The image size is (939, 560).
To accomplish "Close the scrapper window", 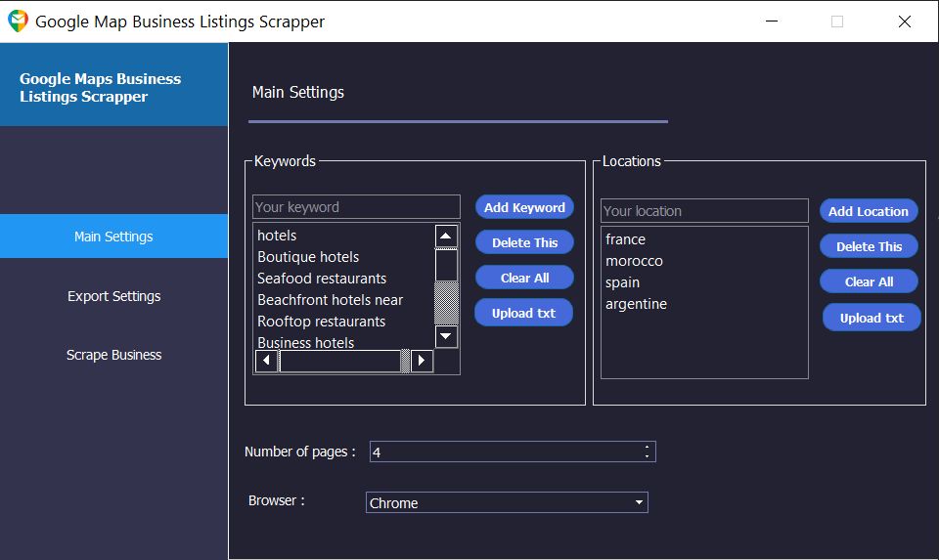I will pyautogui.click(x=904, y=22).
